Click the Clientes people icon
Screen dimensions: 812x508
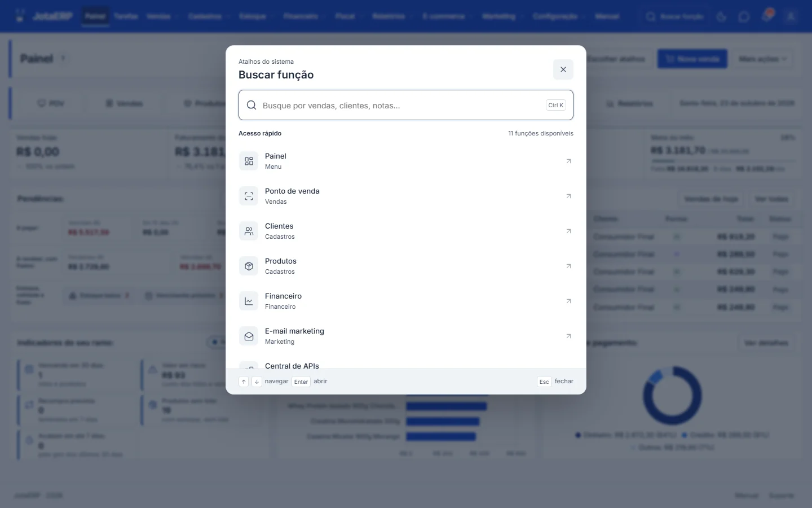pyautogui.click(x=249, y=231)
